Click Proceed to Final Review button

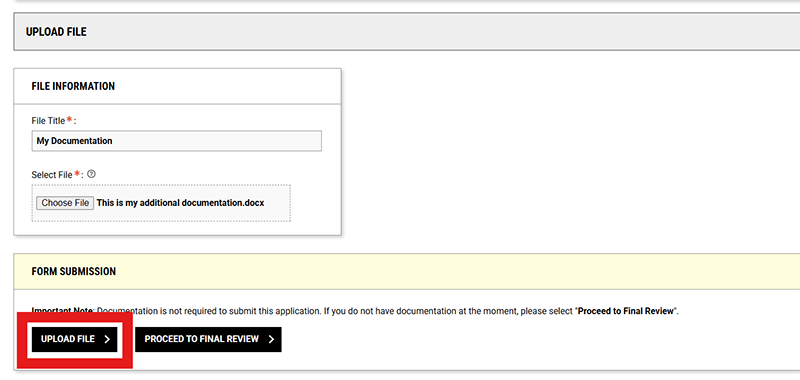pyautogui.click(x=208, y=339)
